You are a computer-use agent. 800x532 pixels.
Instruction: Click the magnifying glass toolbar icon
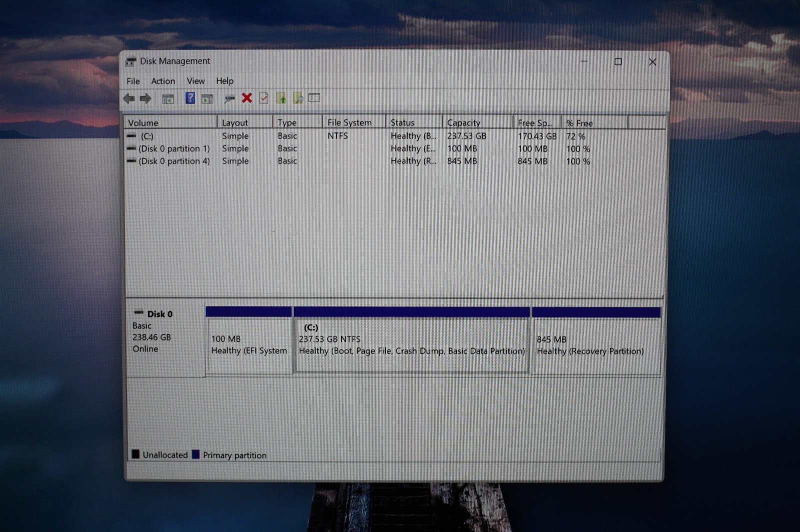pos(298,98)
